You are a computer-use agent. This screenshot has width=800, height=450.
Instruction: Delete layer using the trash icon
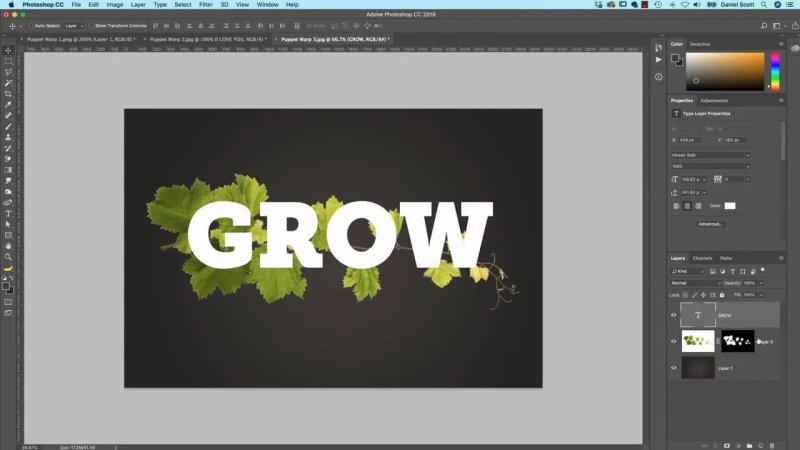click(x=771, y=445)
